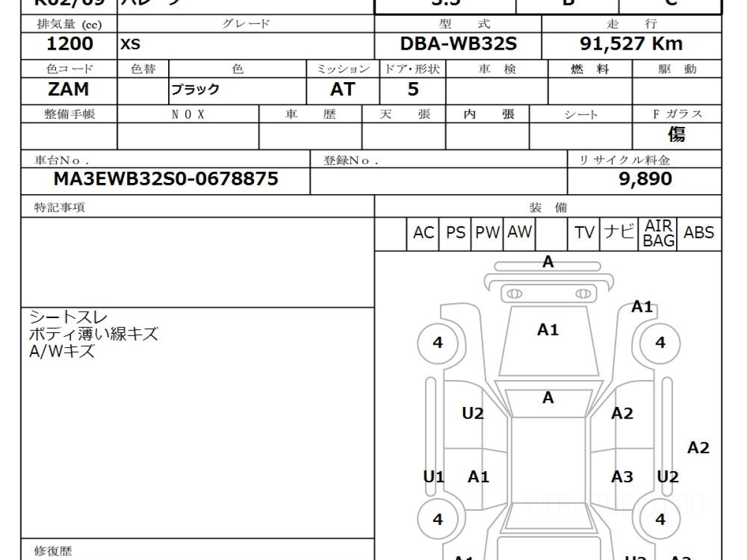
Task: Select the 燃料 header
Action: pyautogui.click(x=590, y=69)
